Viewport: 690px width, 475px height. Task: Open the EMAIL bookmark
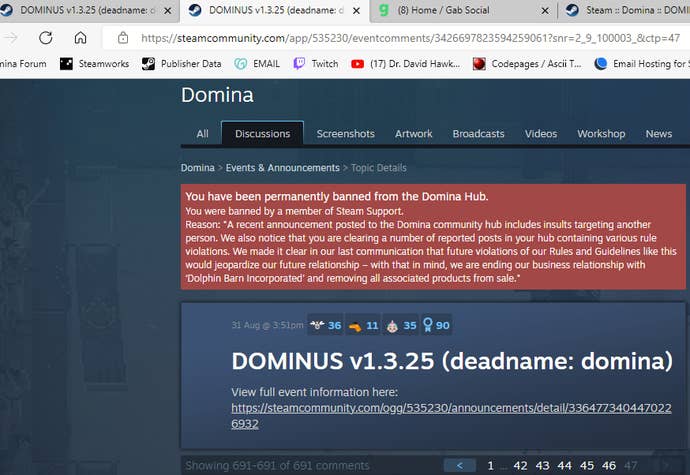[257, 64]
